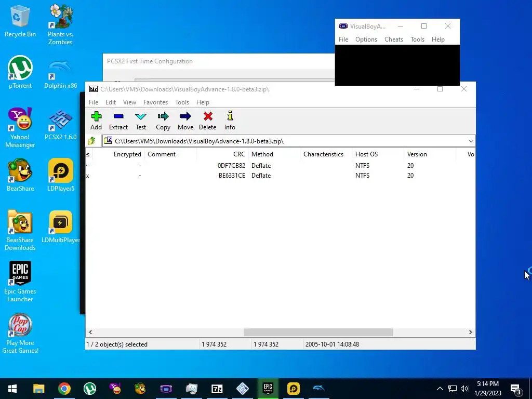Click the volume icon in system tray
The image size is (532, 399).
click(464, 389)
